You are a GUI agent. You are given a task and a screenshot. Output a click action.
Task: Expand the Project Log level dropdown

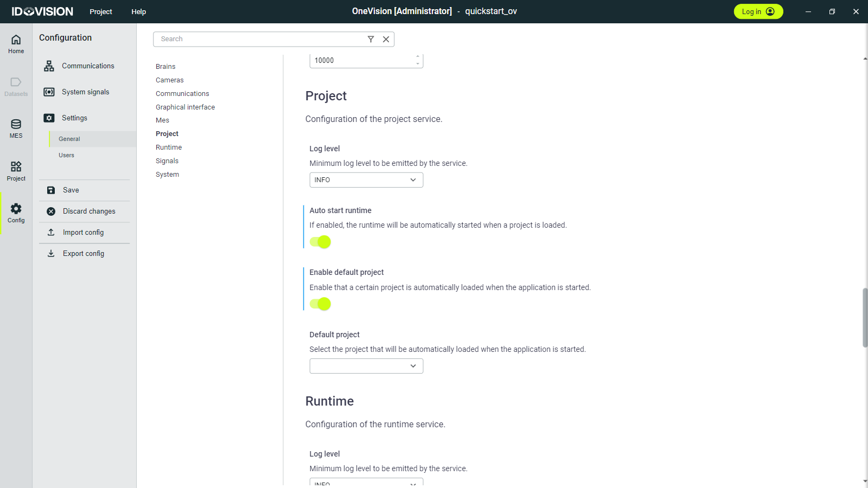[x=366, y=180]
